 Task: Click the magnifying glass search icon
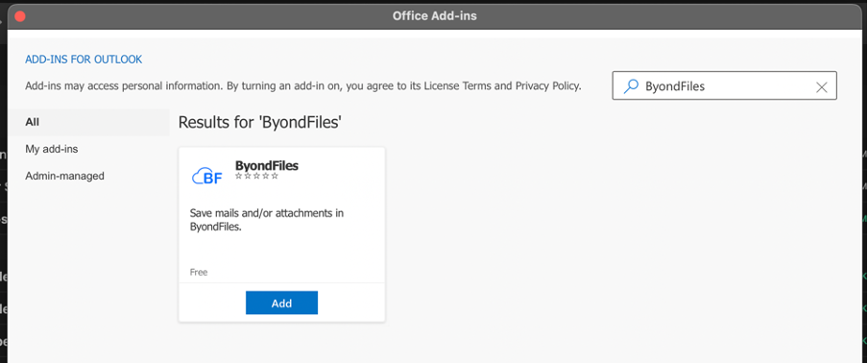coord(631,86)
